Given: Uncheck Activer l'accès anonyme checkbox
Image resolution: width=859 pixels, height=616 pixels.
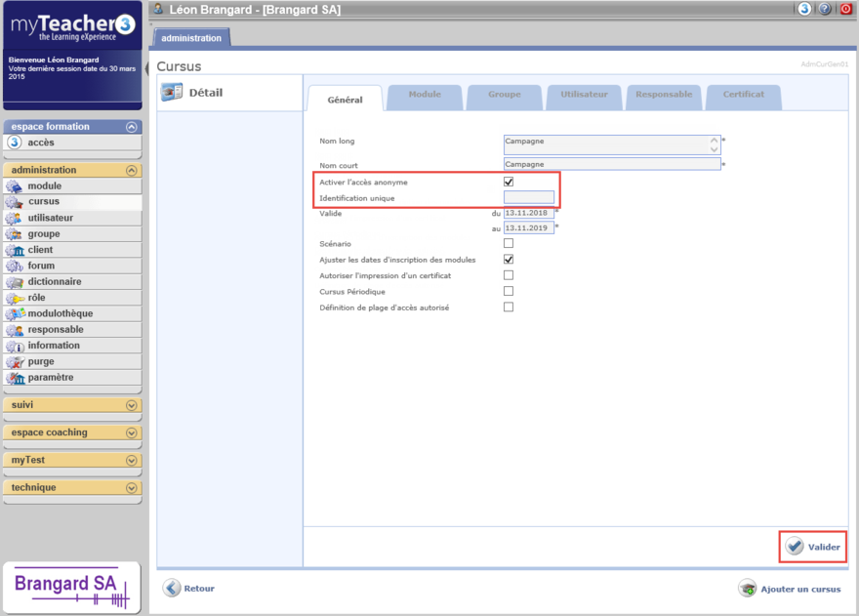Looking at the screenshot, I should (509, 182).
